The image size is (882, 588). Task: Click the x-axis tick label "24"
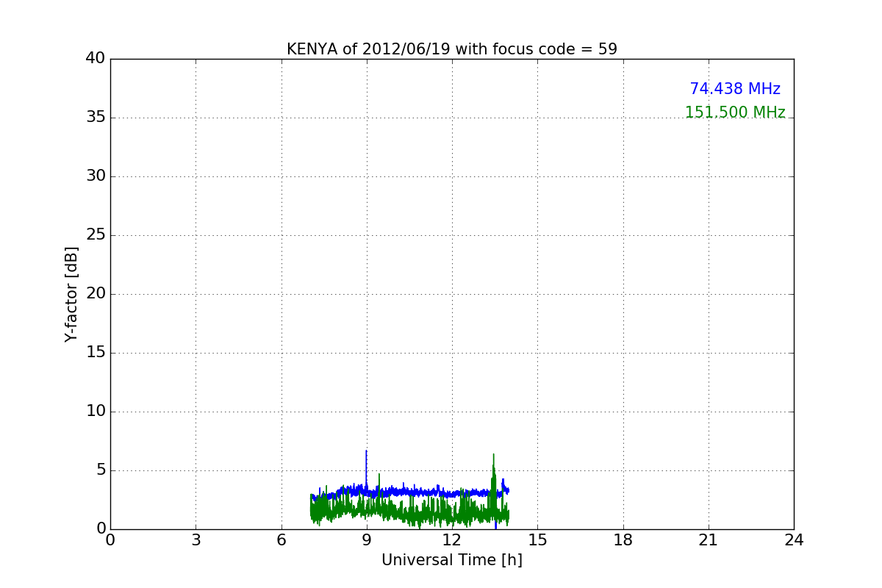794,540
